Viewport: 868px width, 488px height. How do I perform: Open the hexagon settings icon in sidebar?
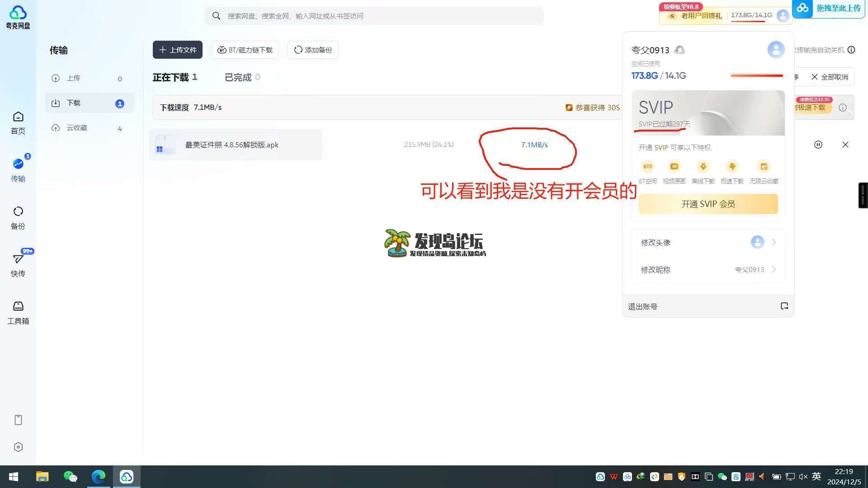[18, 447]
